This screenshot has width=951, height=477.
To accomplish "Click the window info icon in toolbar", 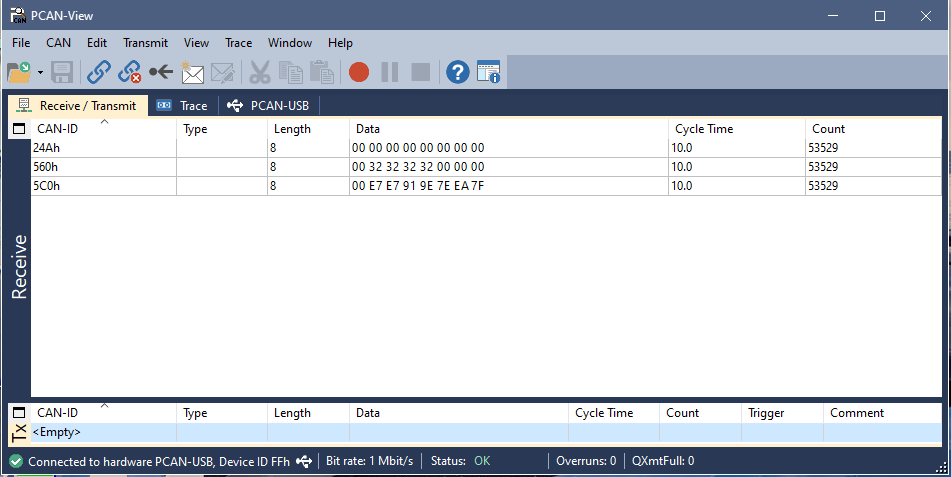I will [x=489, y=72].
